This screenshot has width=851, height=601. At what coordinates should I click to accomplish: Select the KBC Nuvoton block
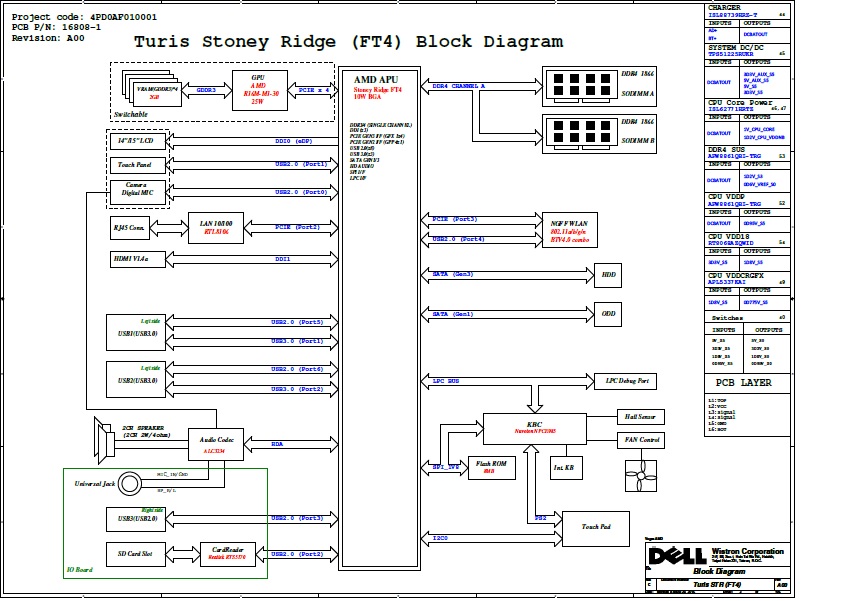[x=535, y=429]
